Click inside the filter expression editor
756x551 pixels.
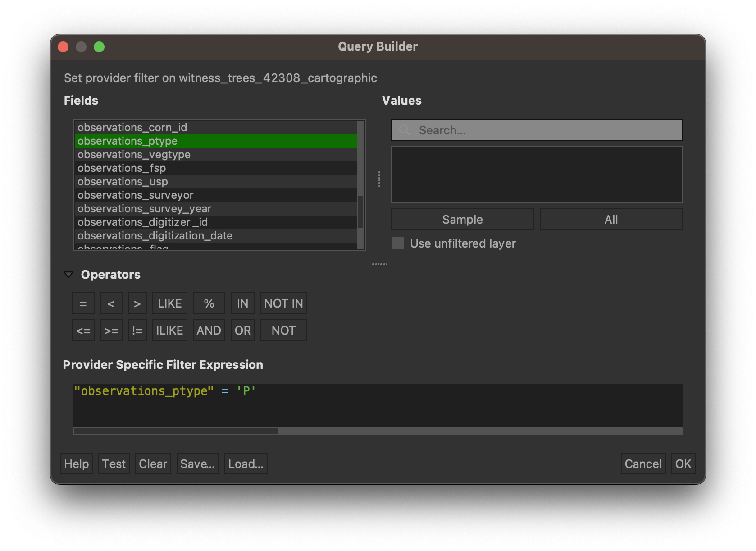click(x=378, y=406)
